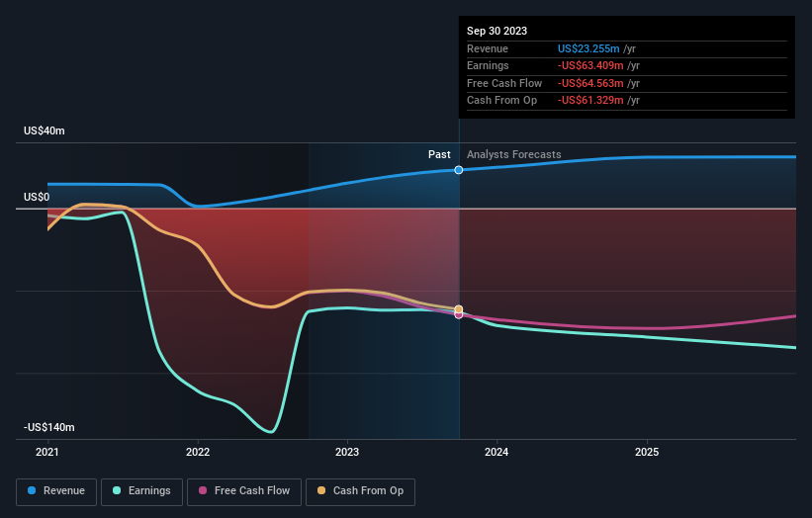Viewport: 812px width, 518px height.
Task: Click the Cash From Op label in tooltip
Action: click(x=501, y=101)
